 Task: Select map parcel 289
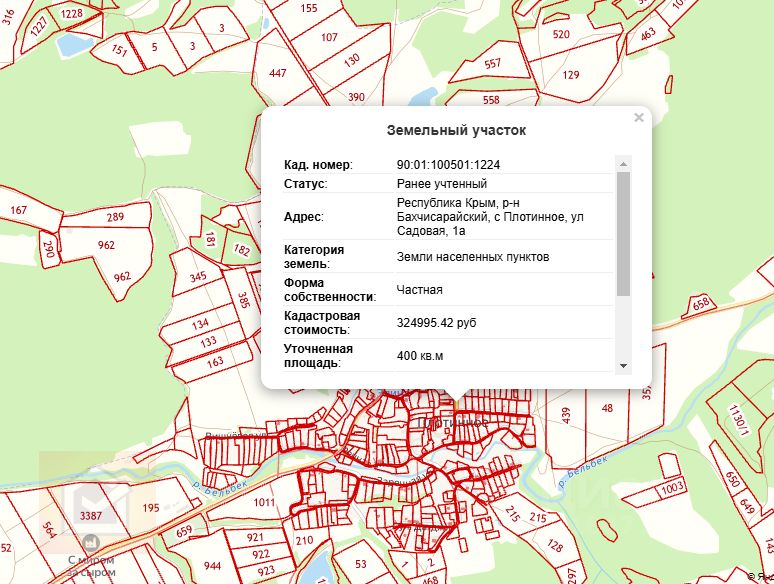click(x=115, y=217)
